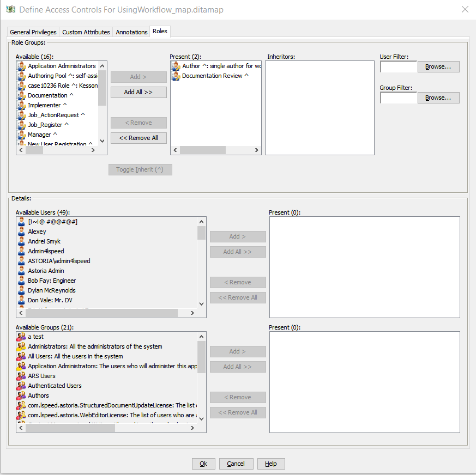Screen dimensions: 476x475
Task: Open the Annotations tab
Action: point(131,32)
